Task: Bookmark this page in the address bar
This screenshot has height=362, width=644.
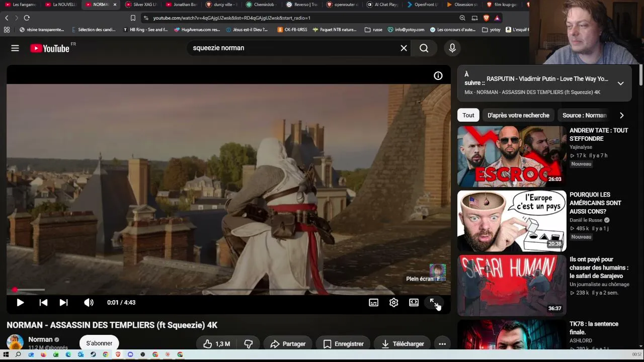Action: click(133, 18)
